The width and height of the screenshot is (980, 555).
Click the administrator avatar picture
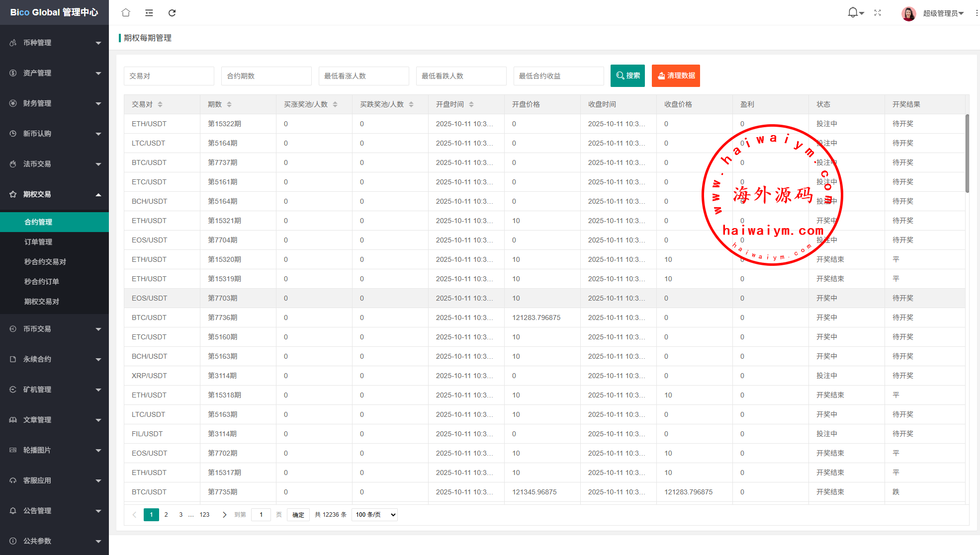908,13
